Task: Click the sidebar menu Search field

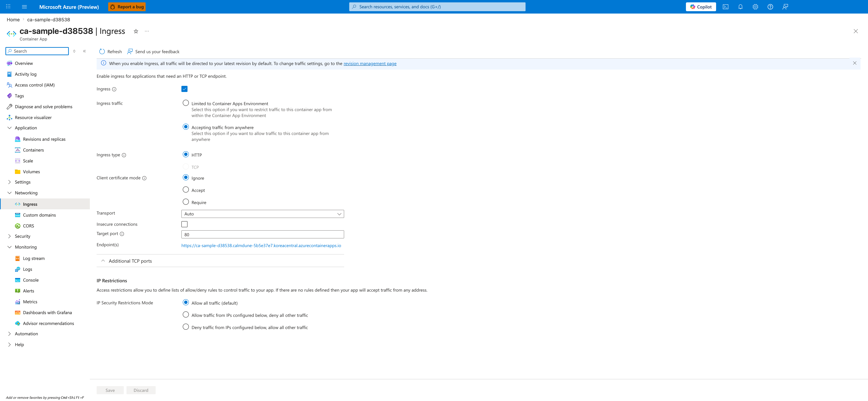Action: pyautogui.click(x=37, y=51)
